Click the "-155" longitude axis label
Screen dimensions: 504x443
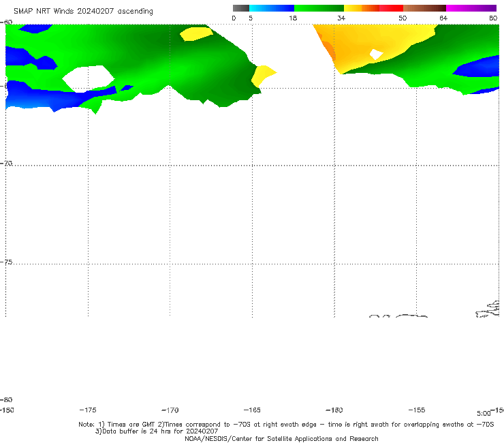(x=417, y=410)
